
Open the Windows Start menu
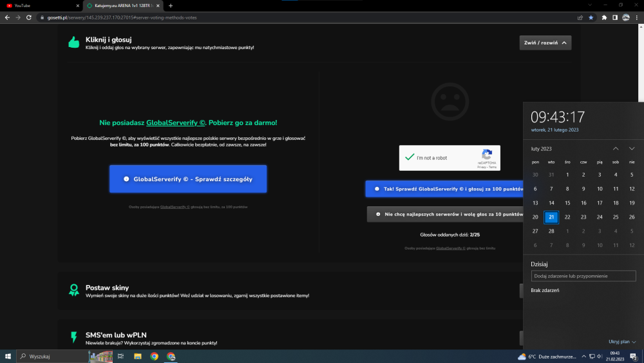pyautogui.click(x=8, y=357)
